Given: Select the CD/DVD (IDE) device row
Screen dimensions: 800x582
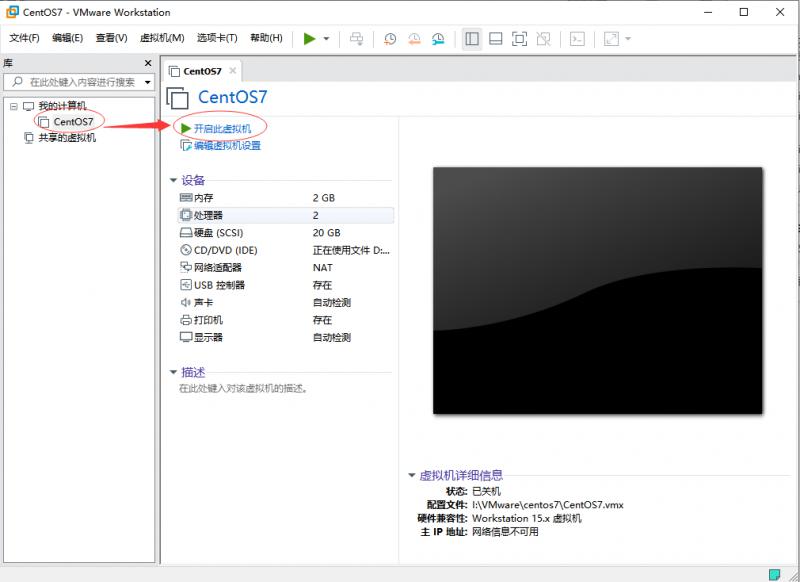Looking at the screenshot, I should 286,250.
